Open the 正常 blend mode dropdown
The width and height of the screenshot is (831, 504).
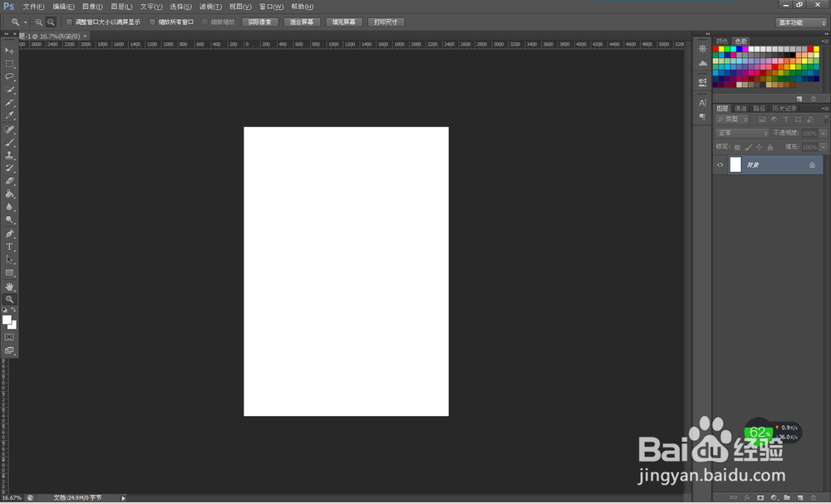click(742, 132)
